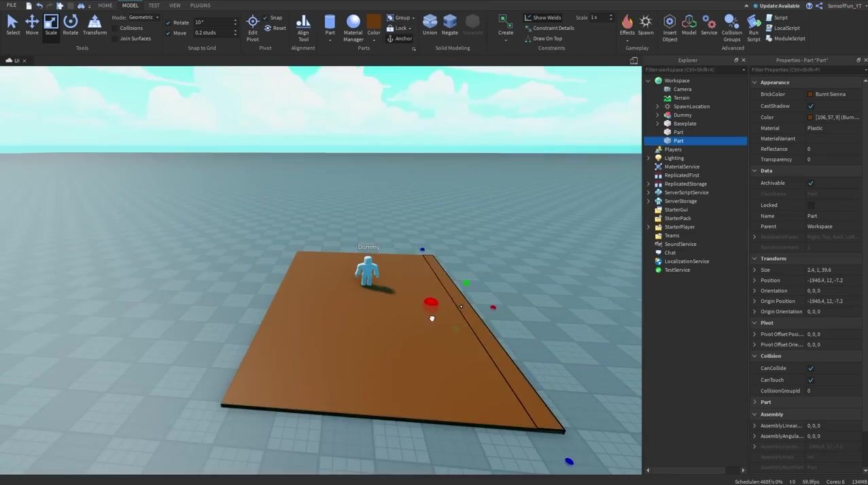868x485 pixels.
Task: Select the Move tool
Action: pyautogui.click(x=32, y=24)
